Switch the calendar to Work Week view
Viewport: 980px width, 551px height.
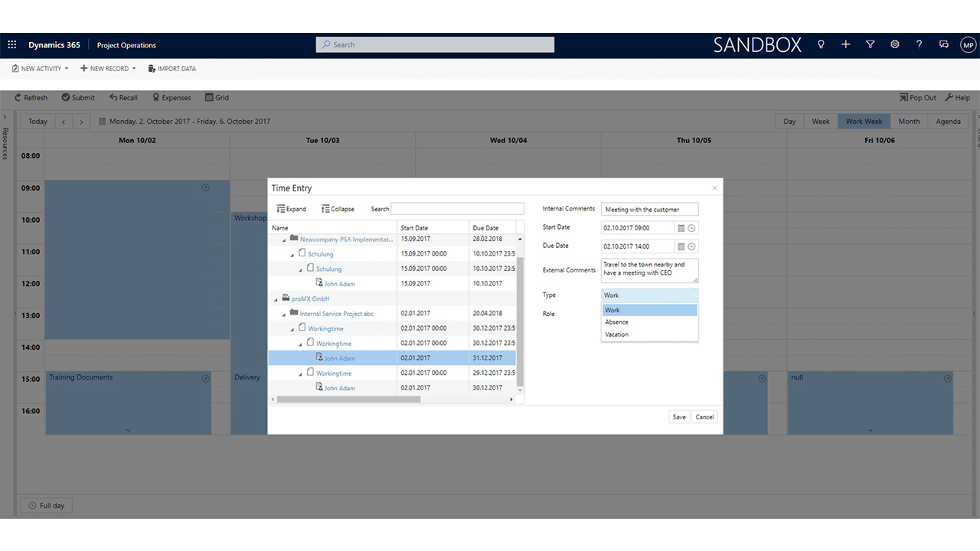[864, 122]
